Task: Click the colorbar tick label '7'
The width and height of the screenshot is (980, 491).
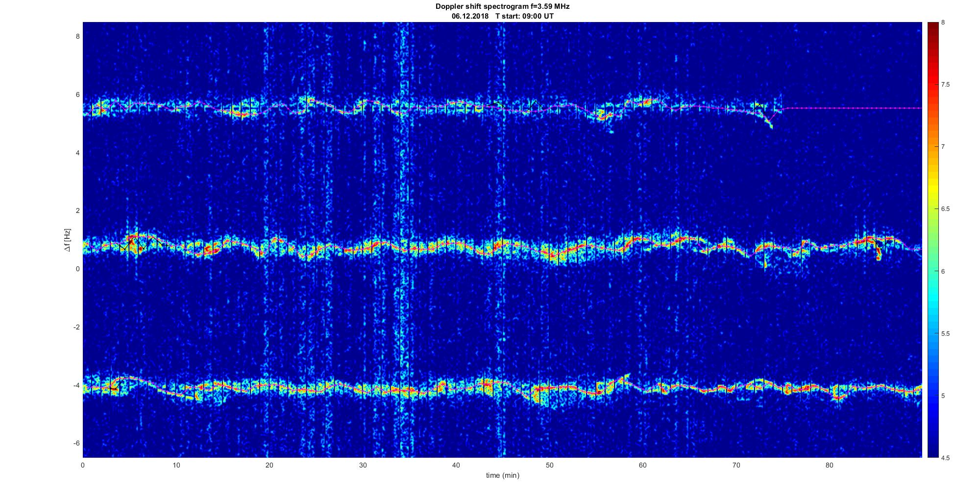Action: click(x=943, y=147)
